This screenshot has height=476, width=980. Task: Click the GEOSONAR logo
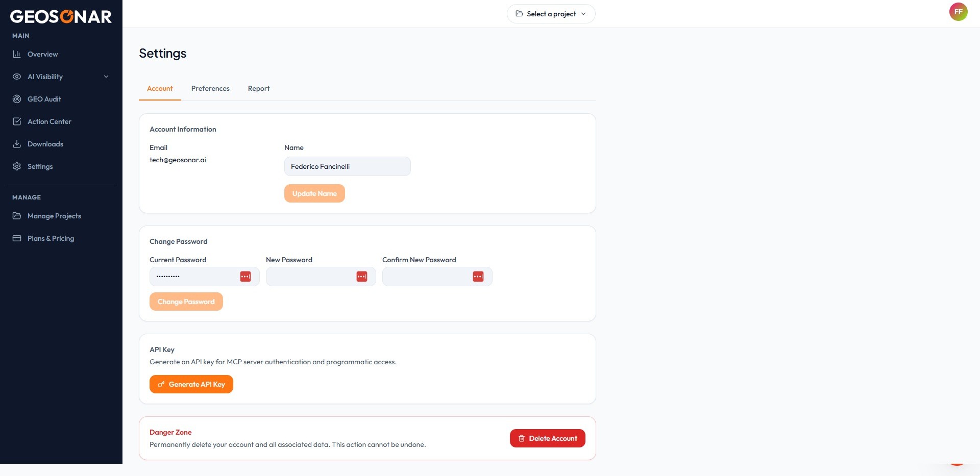point(61,16)
